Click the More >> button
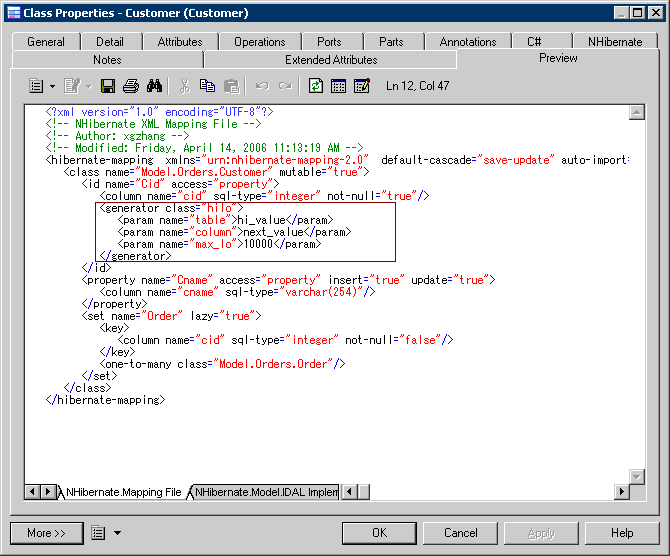Viewport: 670px width, 556px height. point(47,533)
